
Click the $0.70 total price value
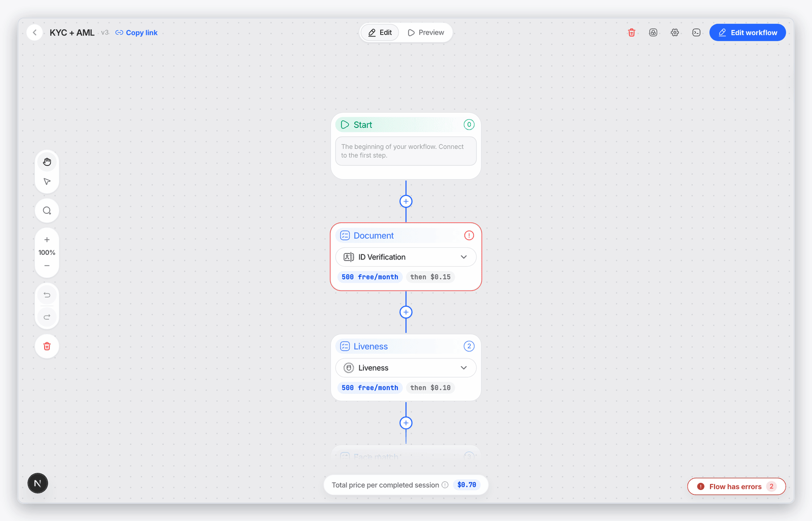pyautogui.click(x=467, y=485)
